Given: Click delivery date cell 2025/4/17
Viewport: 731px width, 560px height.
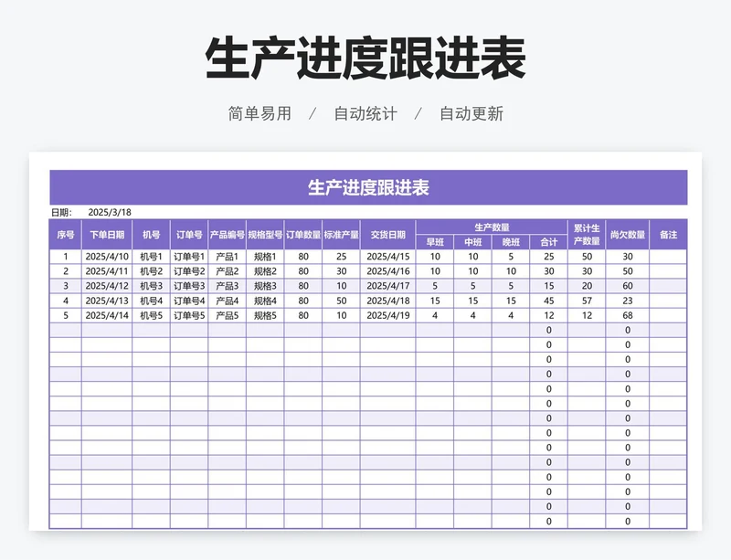Looking at the screenshot, I should [387, 286].
